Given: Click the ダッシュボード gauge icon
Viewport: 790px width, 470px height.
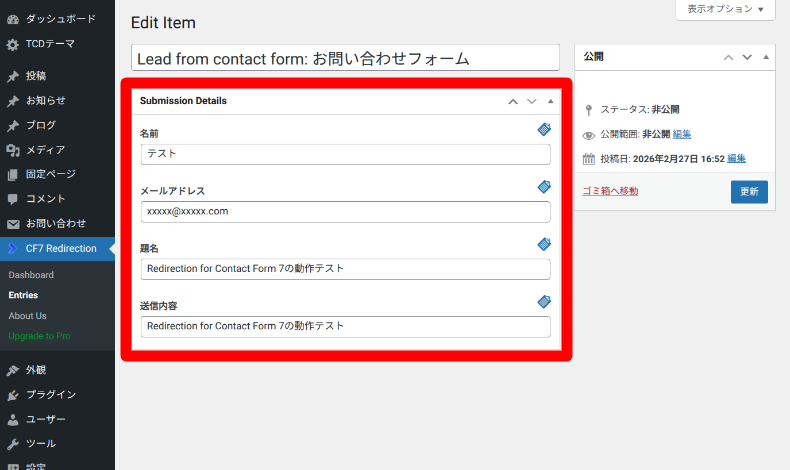Looking at the screenshot, I should pyautogui.click(x=13, y=20).
